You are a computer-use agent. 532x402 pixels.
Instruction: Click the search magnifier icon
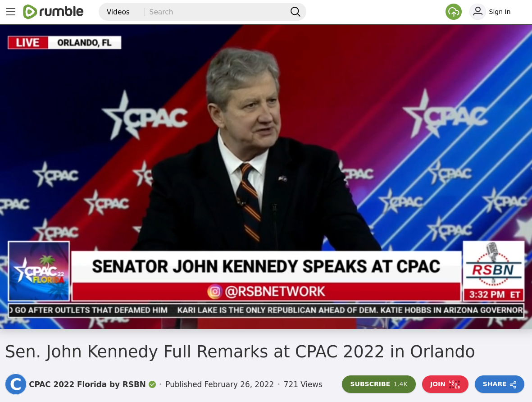click(295, 12)
